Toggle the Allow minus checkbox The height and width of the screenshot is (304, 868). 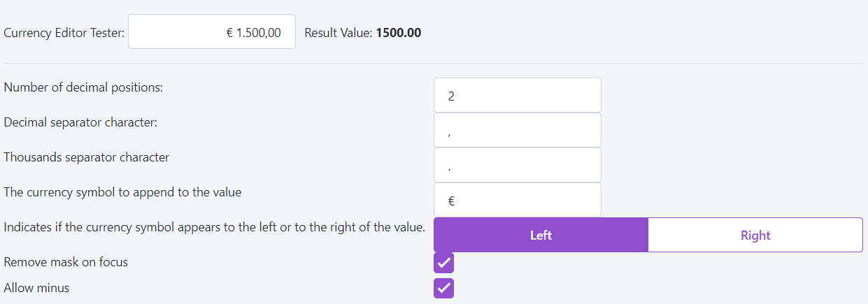(x=443, y=288)
